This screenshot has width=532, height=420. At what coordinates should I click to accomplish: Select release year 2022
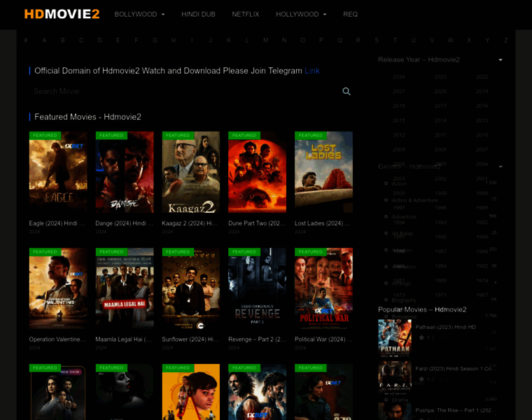[x=482, y=77]
